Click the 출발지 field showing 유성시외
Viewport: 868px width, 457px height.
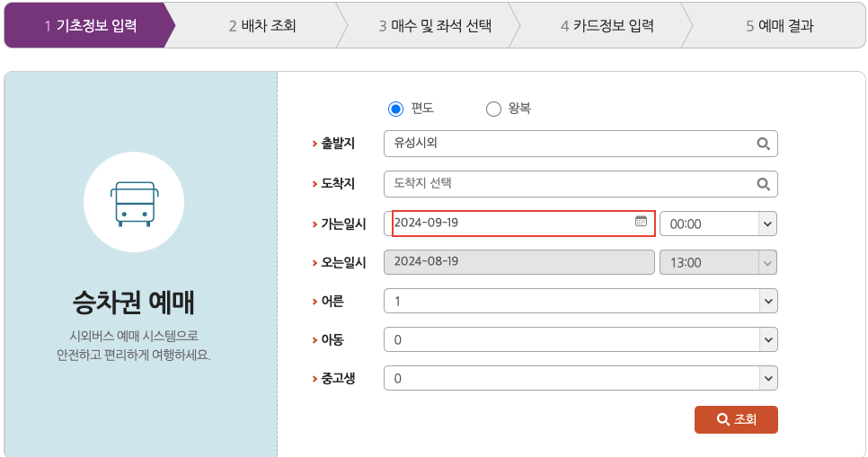580,144
